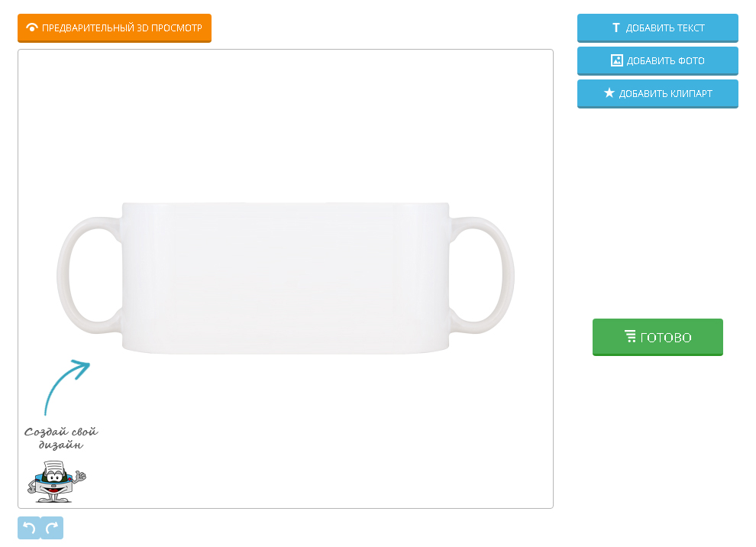Open Предварительный 3D просмотр
Image resolution: width=756 pixels, height=547 pixels.
pyautogui.click(x=115, y=28)
